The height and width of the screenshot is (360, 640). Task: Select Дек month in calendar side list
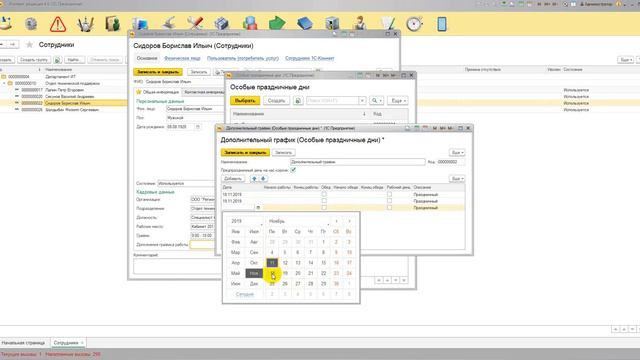pos(254,284)
